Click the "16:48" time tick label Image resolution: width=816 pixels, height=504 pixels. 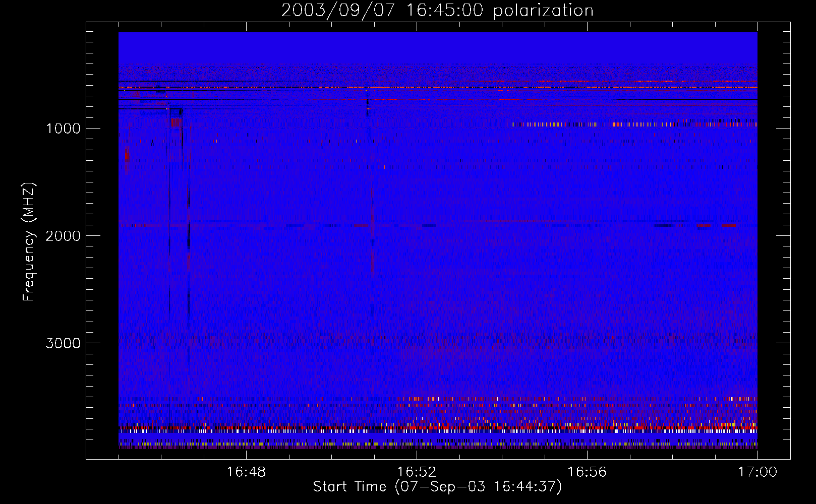(x=246, y=472)
